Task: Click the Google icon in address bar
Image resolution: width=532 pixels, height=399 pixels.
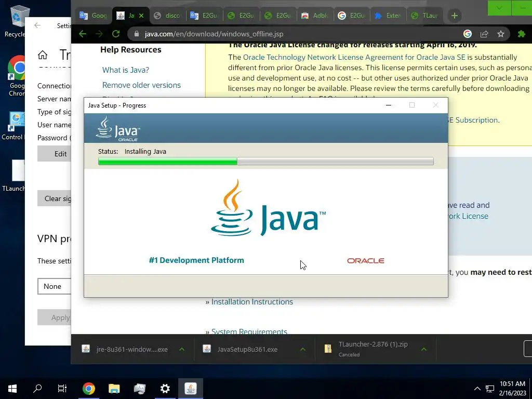Action: (x=468, y=34)
